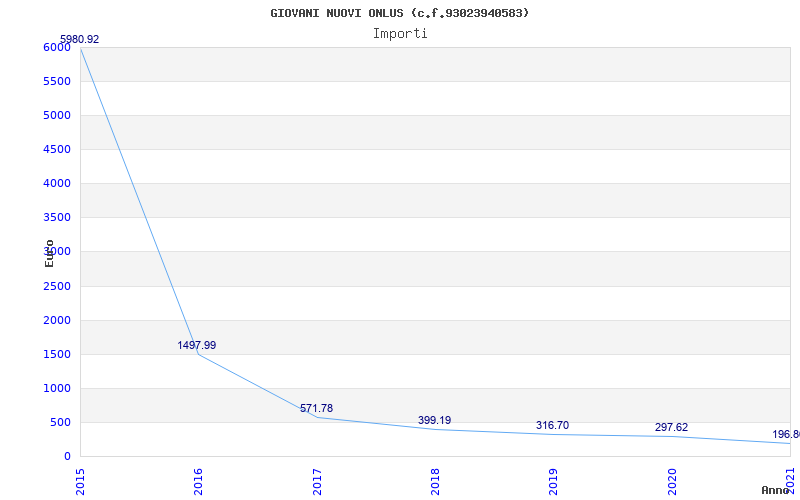Click the 571.78 data label
The height and width of the screenshot is (500, 800).
(316, 408)
